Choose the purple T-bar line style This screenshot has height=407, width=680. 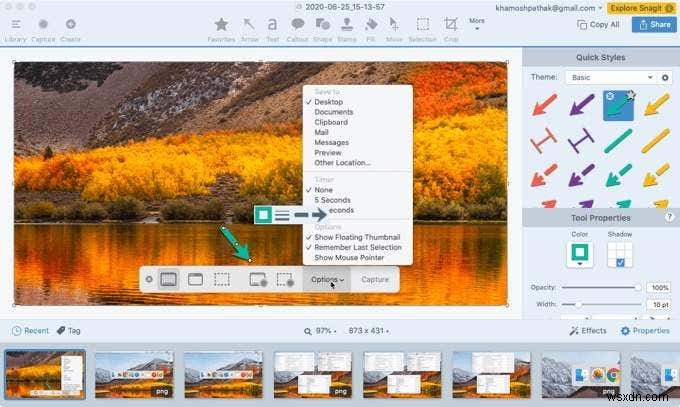click(x=581, y=141)
